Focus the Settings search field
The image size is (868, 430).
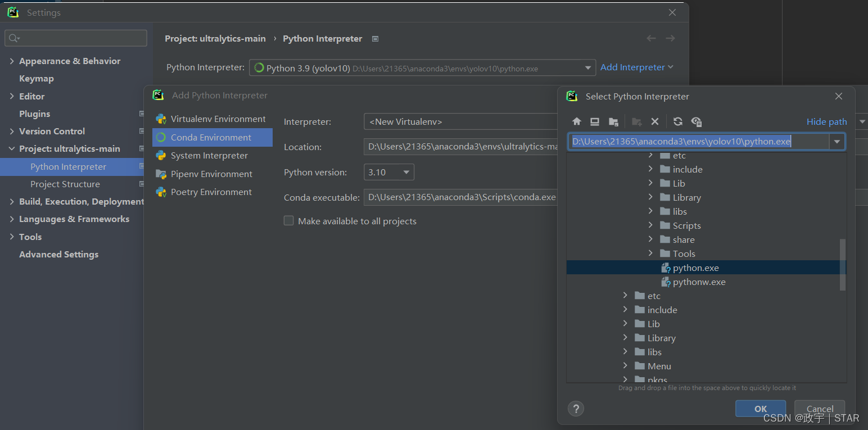coord(76,38)
